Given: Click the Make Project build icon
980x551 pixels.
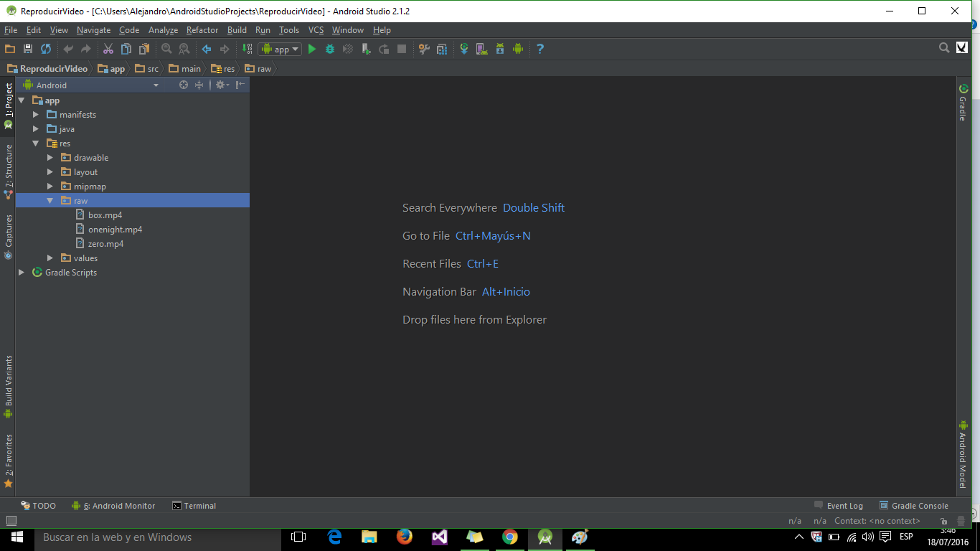Looking at the screenshot, I should (247, 49).
